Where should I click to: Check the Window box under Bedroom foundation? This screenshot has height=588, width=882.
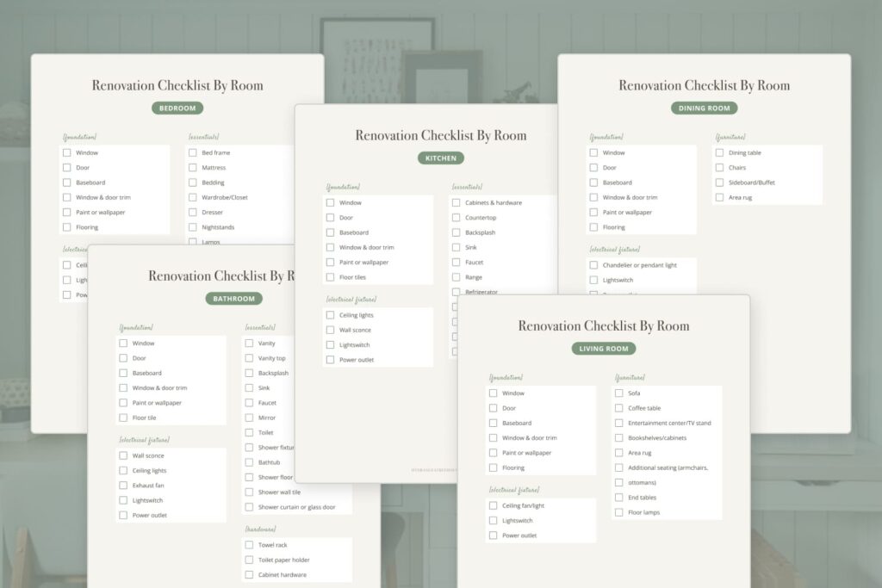[x=67, y=152]
